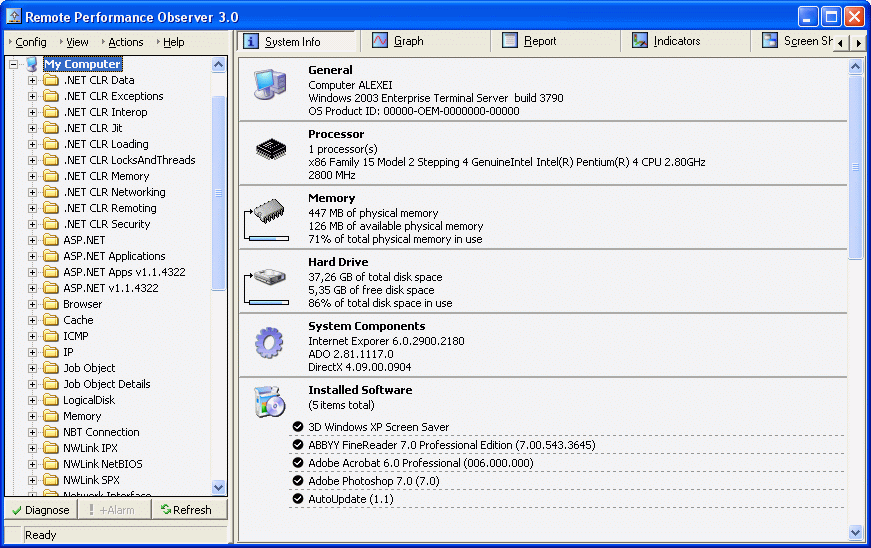
Task: Click '86% of total disk space in use'
Action: [380, 303]
